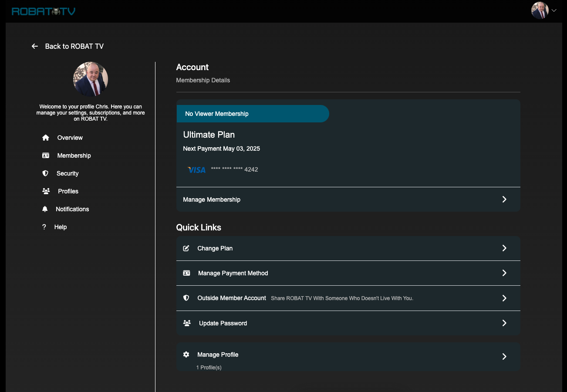
Task: Open the Help sidebar item
Action: tap(61, 227)
